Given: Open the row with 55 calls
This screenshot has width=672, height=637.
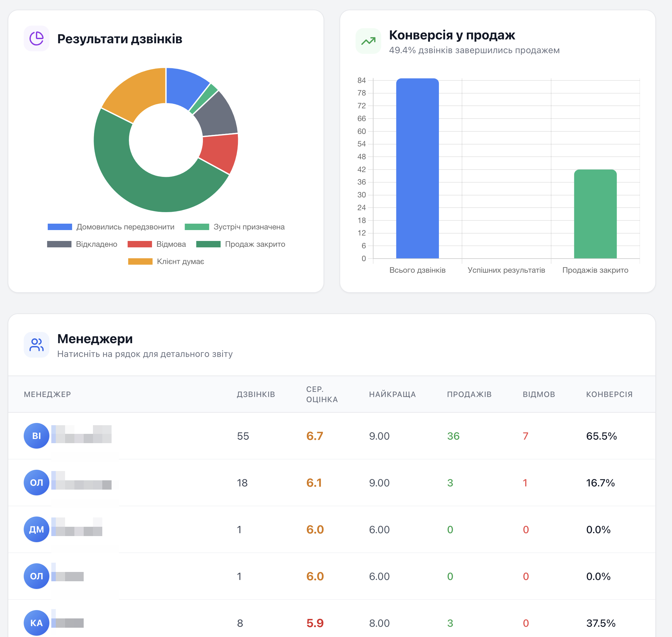Looking at the screenshot, I should [332, 436].
